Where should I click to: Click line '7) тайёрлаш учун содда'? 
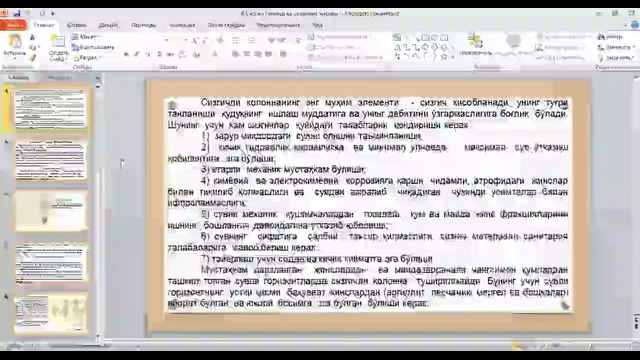[316, 259]
